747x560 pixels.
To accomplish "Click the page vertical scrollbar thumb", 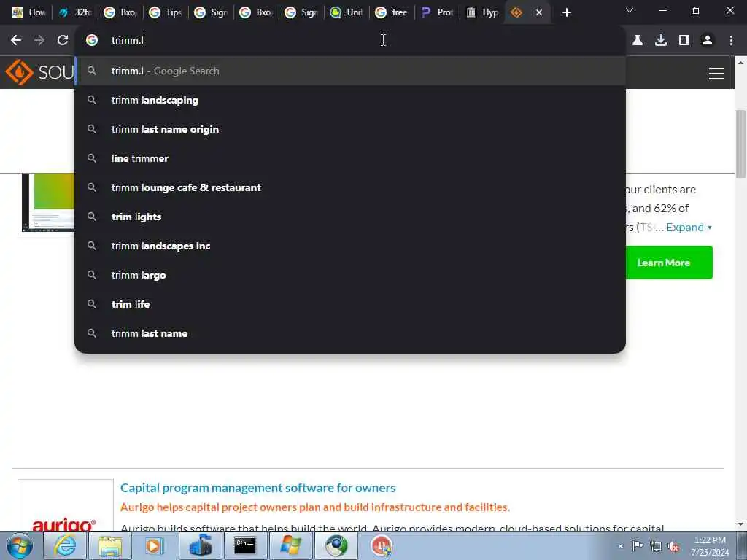I will tap(741, 143).
